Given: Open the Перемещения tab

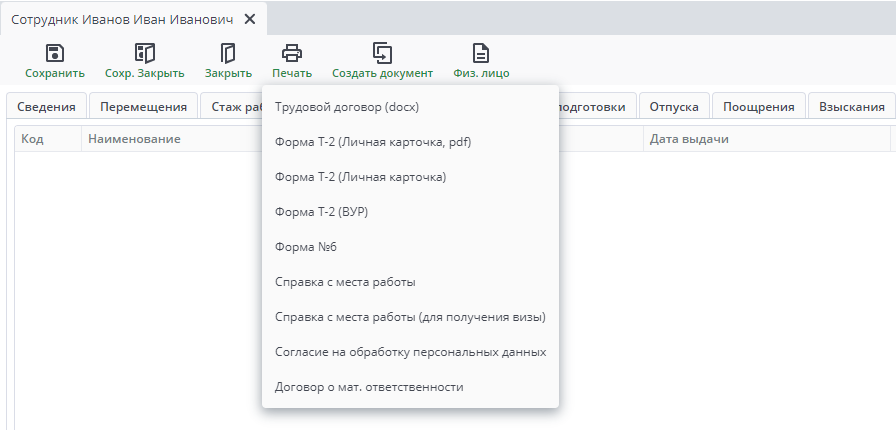Looking at the screenshot, I should click(x=143, y=107).
